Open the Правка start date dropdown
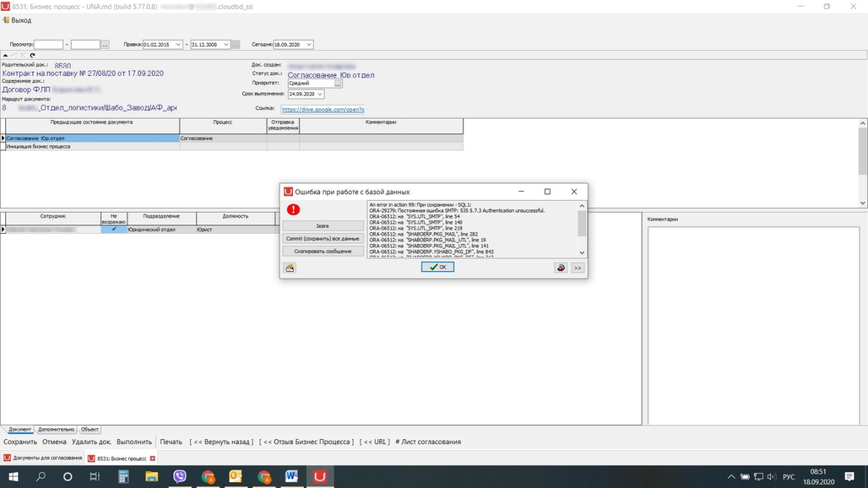 point(178,45)
